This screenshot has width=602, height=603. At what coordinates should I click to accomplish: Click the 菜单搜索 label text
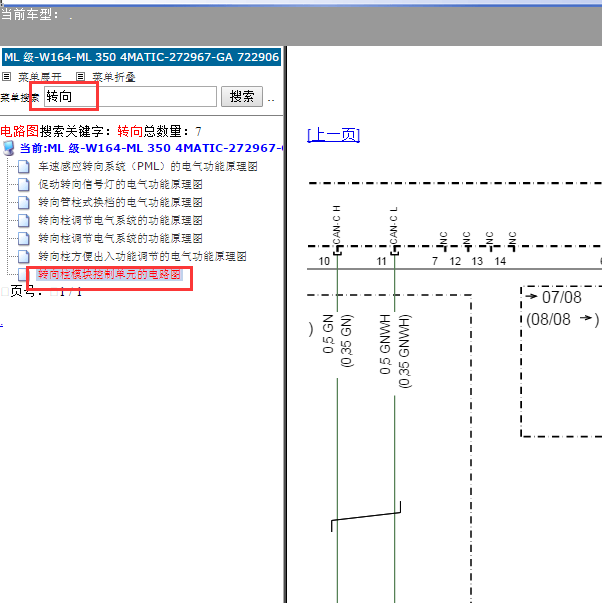pos(20,98)
